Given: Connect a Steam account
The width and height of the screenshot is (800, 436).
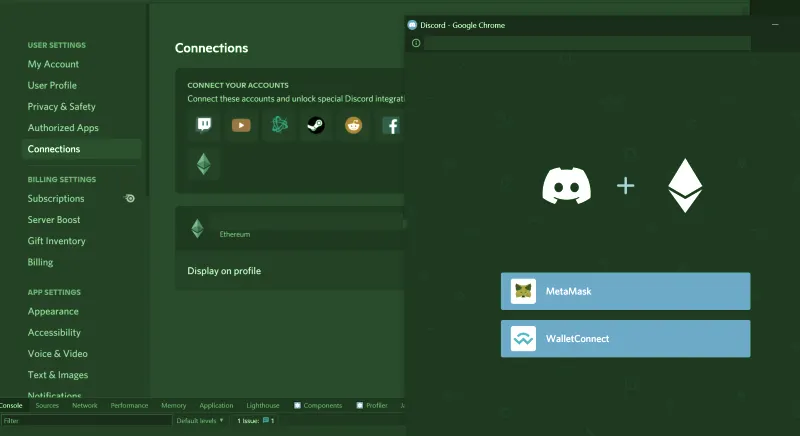Looking at the screenshot, I should pos(316,125).
